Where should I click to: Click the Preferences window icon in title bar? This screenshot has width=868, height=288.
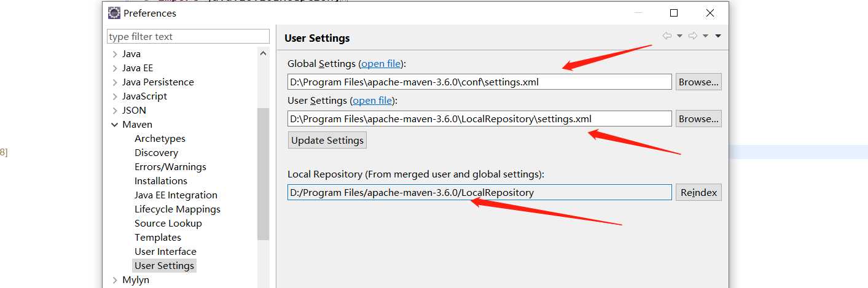coord(114,13)
